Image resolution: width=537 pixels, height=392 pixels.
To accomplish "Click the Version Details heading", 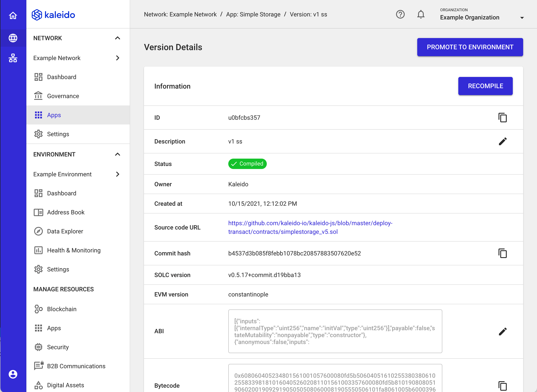I will pyautogui.click(x=173, y=47).
